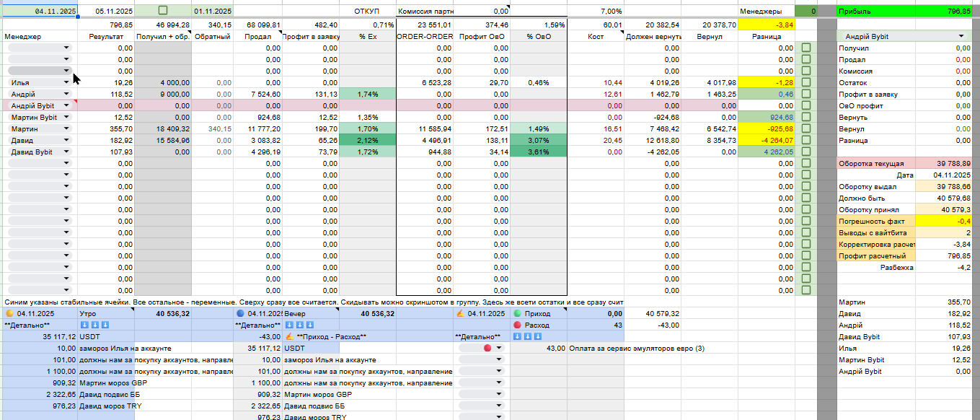Click the down-arrow icons below Расход
Viewport: 980px width, 420px height.
click(527, 337)
